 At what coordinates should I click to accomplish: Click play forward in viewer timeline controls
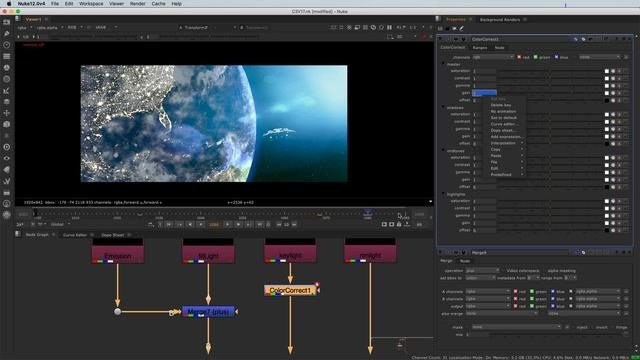pos(228,224)
